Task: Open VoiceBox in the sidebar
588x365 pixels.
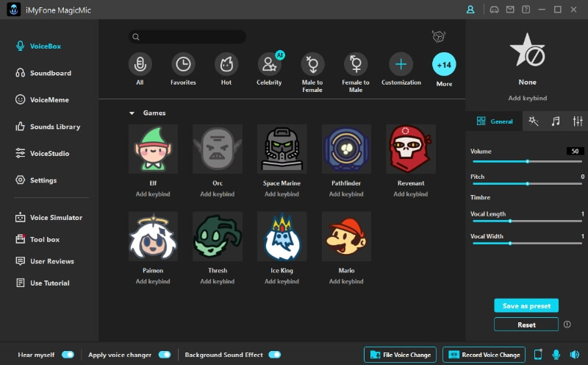Action: tap(38, 46)
